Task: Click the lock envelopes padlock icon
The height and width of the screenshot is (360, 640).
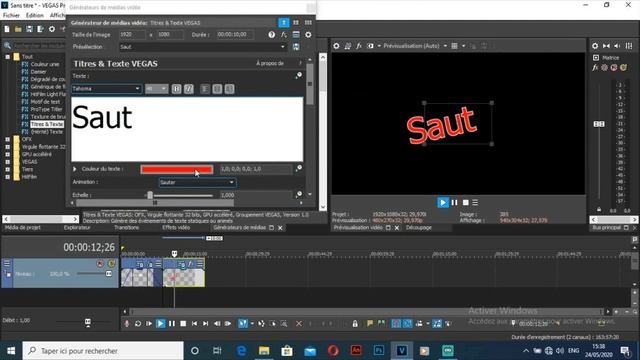Action: click(355, 324)
